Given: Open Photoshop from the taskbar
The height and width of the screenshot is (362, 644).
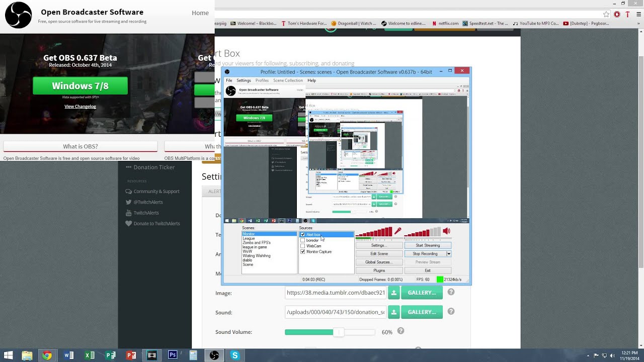Looking at the screenshot, I should point(172,355).
